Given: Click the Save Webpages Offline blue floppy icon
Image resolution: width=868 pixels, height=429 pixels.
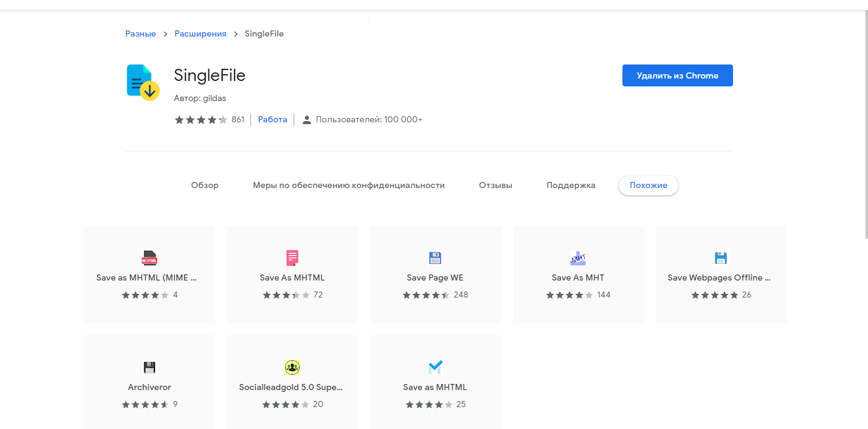Looking at the screenshot, I should [x=721, y=258].
